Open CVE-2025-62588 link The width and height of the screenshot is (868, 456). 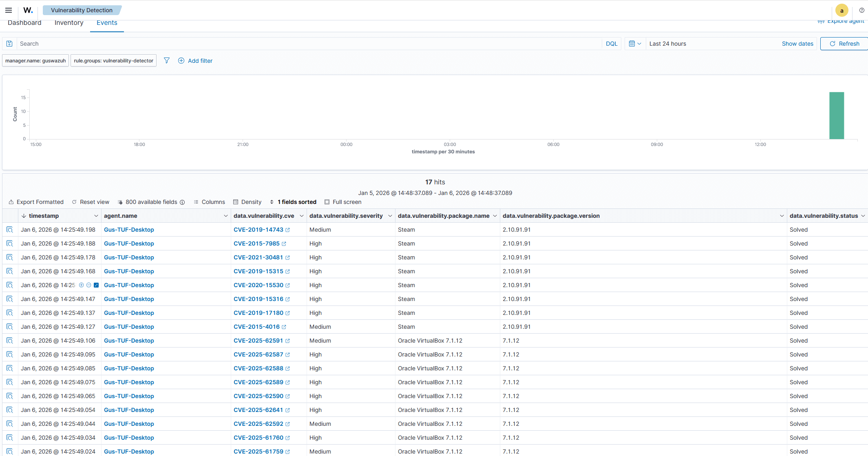click(x=258, y=368)
